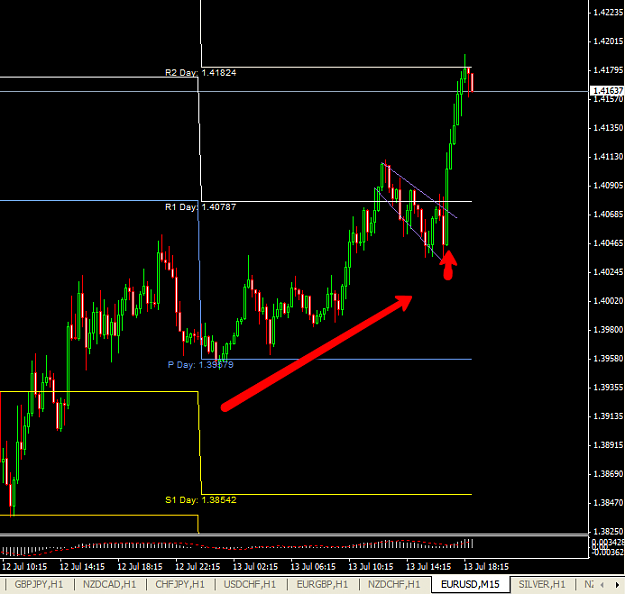Click the 13 Jul 14:15 time label

[429, 566]
